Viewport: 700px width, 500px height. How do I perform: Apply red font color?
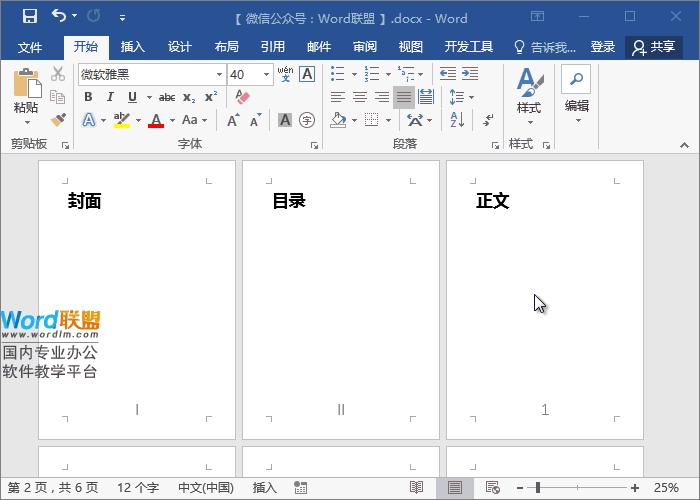coord(156,120)
